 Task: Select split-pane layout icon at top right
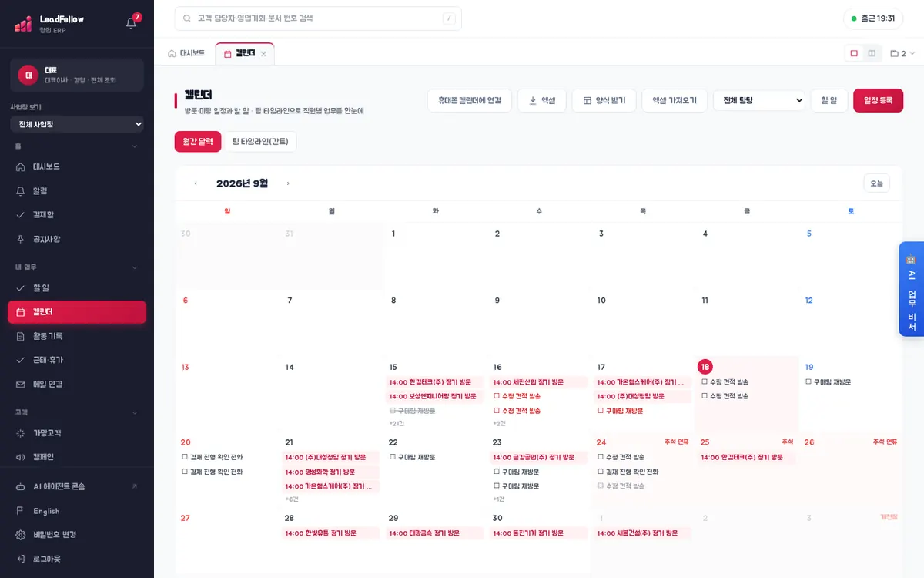[872, 53]
